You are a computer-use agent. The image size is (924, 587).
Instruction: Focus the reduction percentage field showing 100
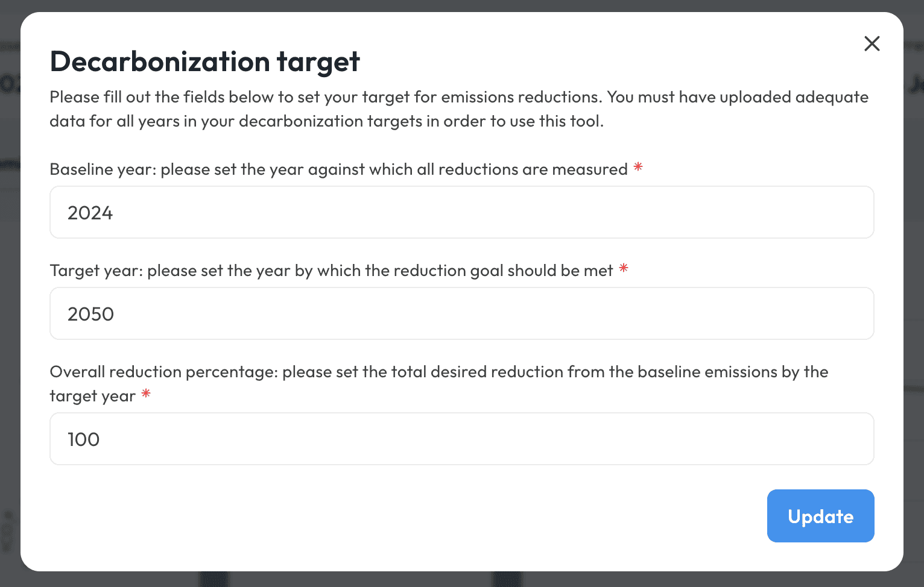tap(461, 439)
